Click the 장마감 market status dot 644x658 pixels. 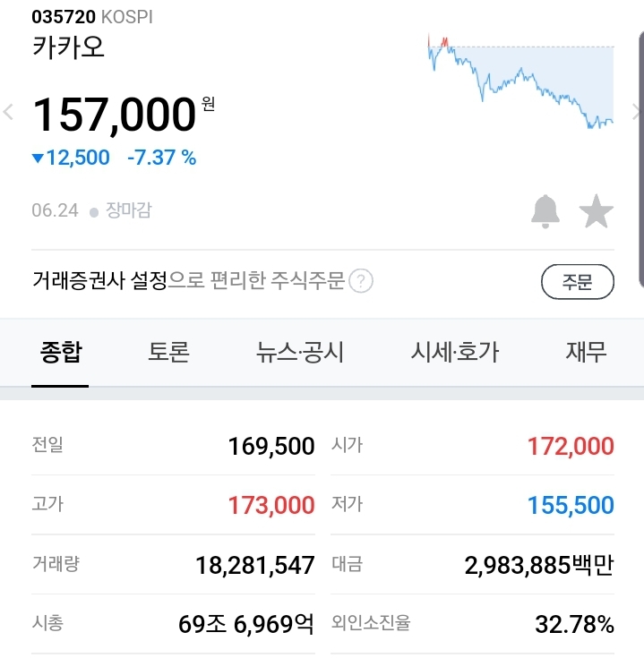(93, 212)
